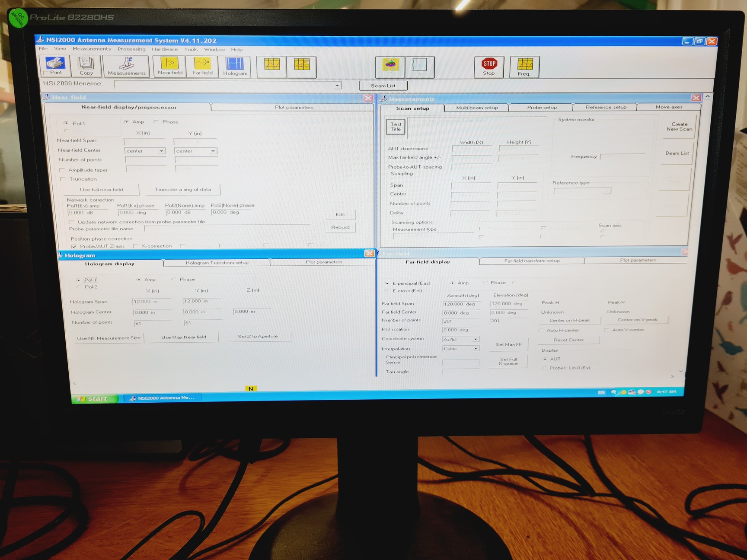Enable the Amplitude taper checkbox

click(62, 170)
